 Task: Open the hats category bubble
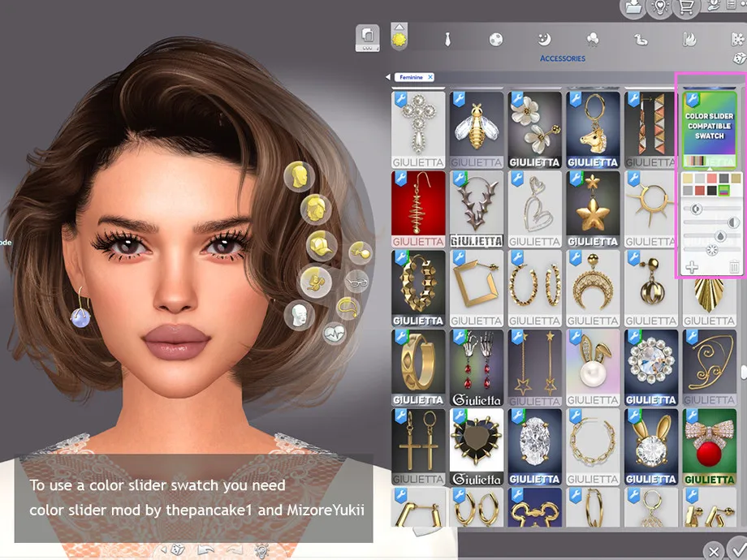click(322, 245)
